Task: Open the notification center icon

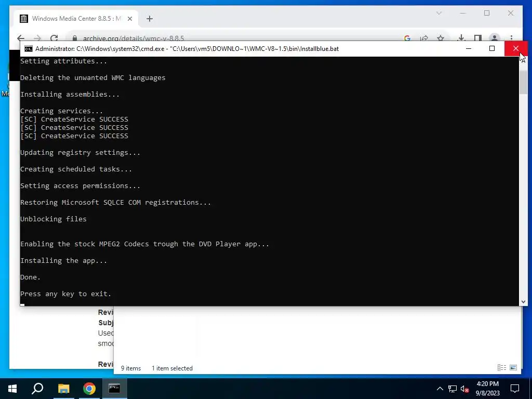Action: [515, 389]
